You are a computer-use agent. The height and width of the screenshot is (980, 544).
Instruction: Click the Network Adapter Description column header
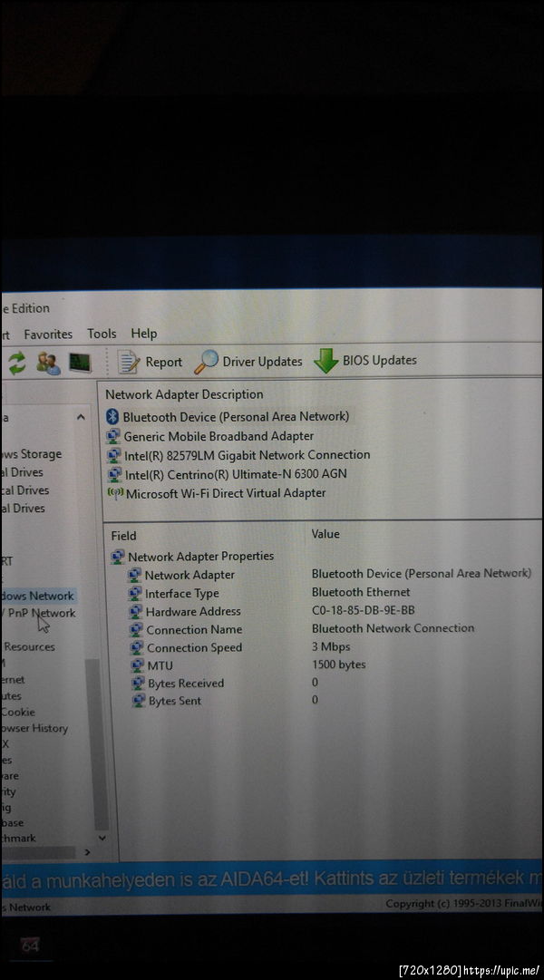184,394
